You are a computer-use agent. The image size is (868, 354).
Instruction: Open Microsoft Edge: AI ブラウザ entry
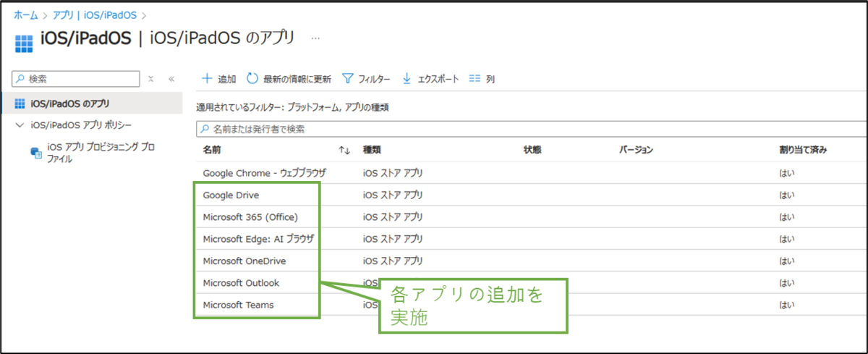click(259, 239)
